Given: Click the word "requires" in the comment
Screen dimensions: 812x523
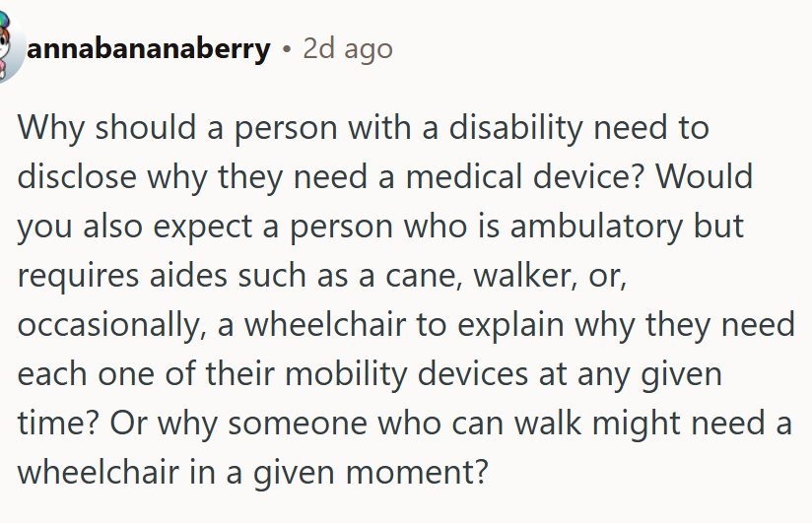Looking at the screenshot, I should point(78,275).
